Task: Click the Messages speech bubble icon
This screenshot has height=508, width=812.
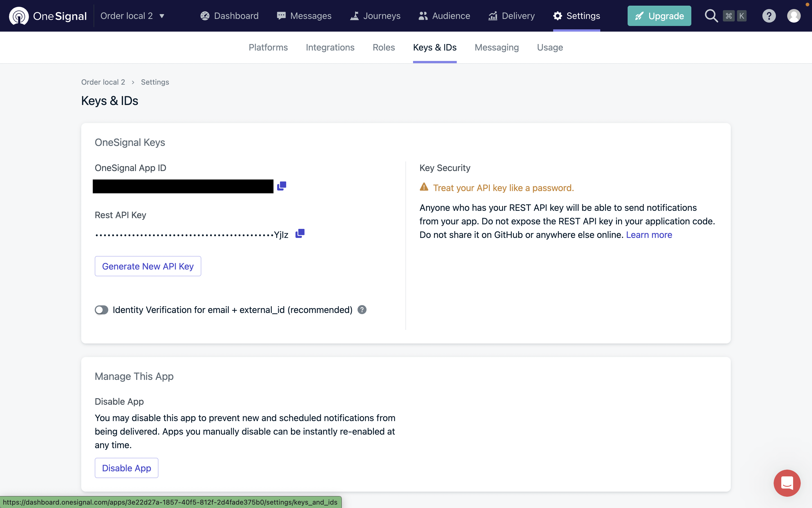Action: (x=281, y=16)
